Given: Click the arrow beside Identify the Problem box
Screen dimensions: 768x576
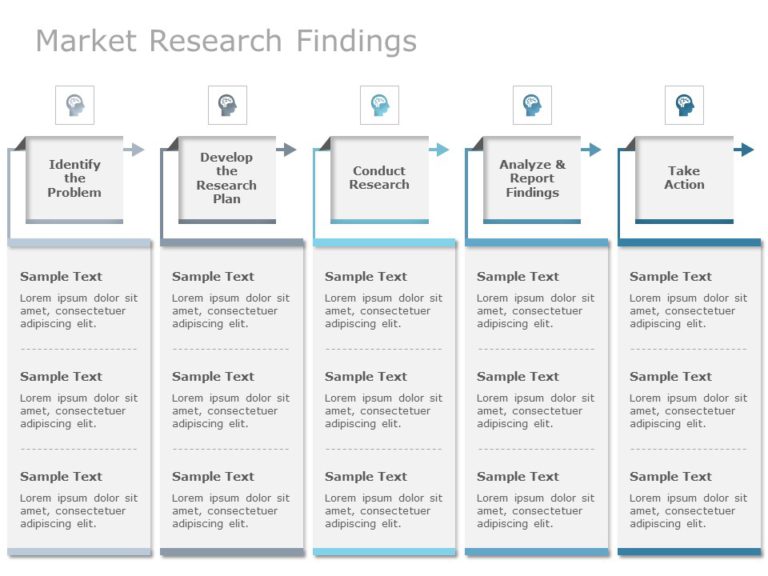Looking at the screenshot, I should coord(135,150).
